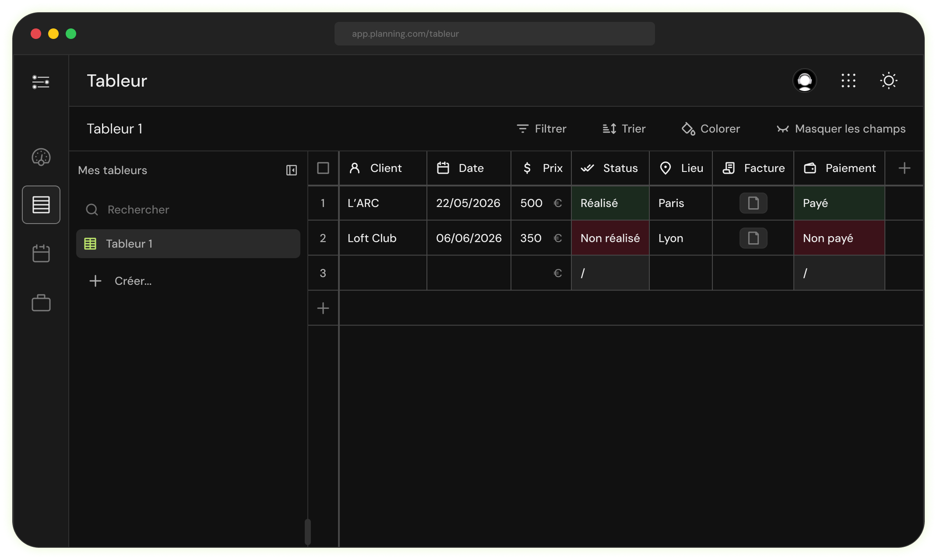Click the Lieu column header
937x560 pixels.
[x=681, y=168]
